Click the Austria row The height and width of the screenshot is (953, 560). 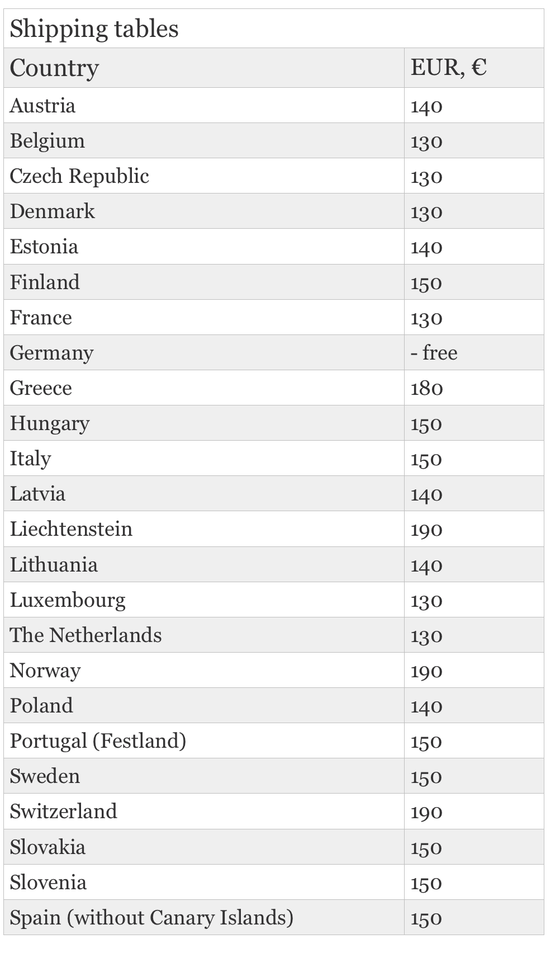[274, 105]
